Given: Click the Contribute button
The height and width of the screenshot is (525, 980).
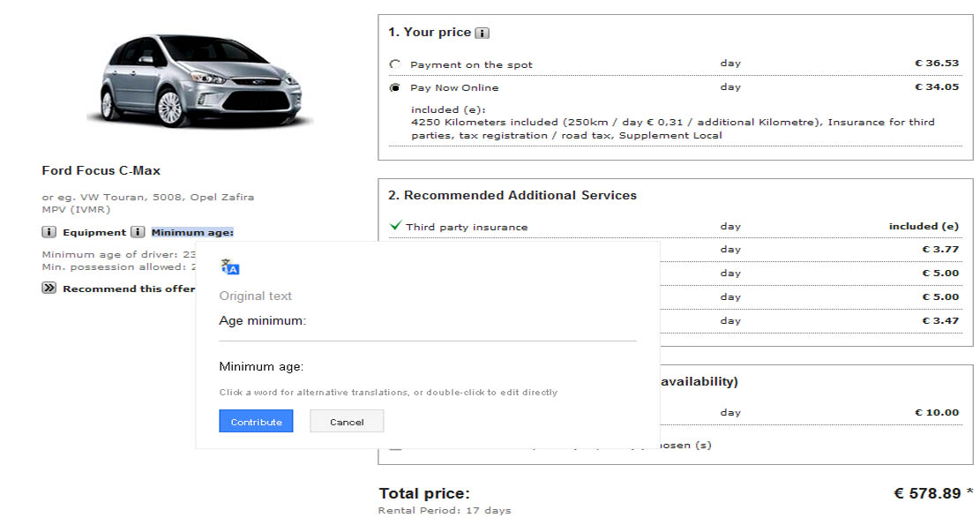Looking at the screenshot, I should click(257, 421).
